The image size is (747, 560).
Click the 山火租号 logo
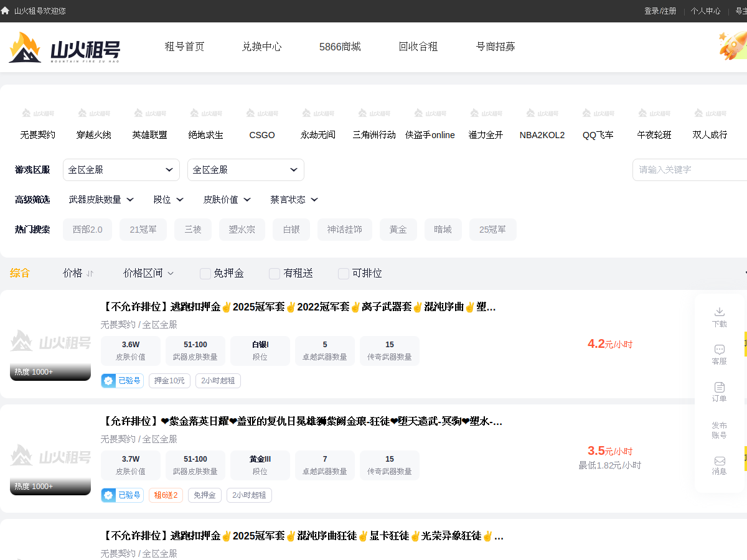64,47
